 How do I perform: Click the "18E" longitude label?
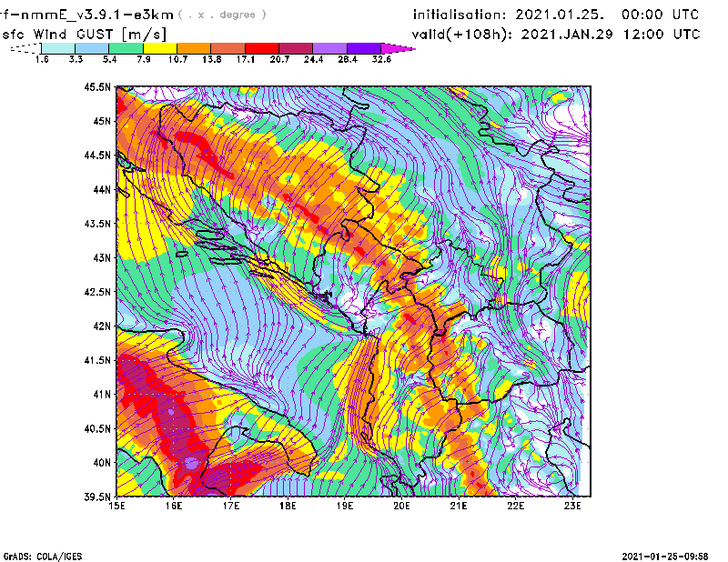[288, 506]
